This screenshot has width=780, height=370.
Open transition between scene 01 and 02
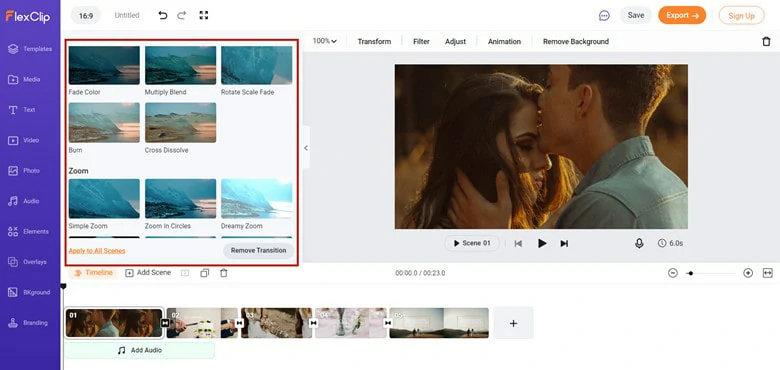click(x=165, y=323)
